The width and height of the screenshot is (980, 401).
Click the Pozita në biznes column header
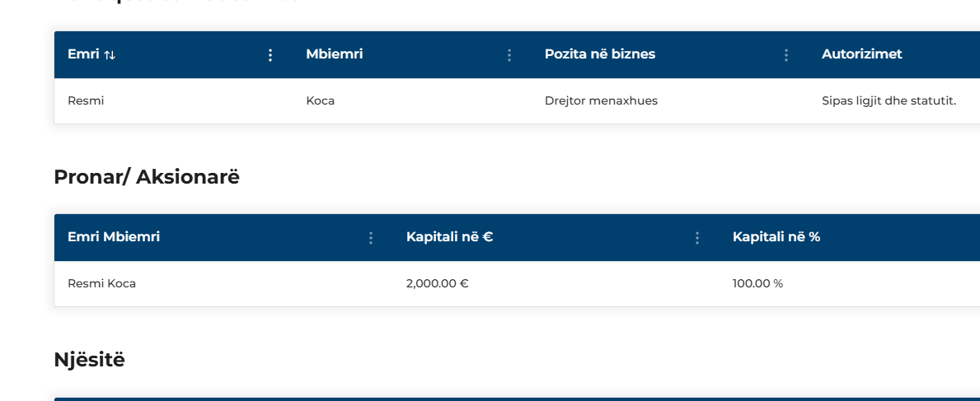tap(599, 54)
